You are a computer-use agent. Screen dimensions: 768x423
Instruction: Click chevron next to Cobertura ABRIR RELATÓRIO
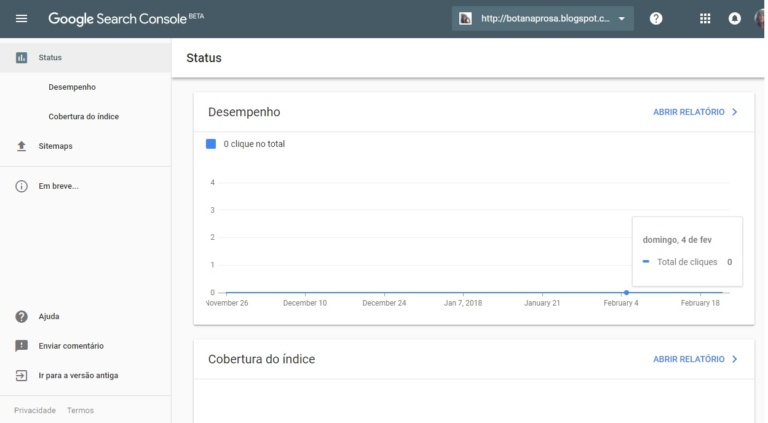pyautogui.click(x=734, y=359)
